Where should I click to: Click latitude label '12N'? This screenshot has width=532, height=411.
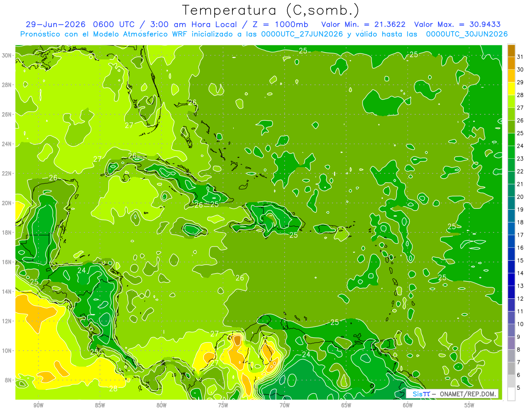click(7, 321)
